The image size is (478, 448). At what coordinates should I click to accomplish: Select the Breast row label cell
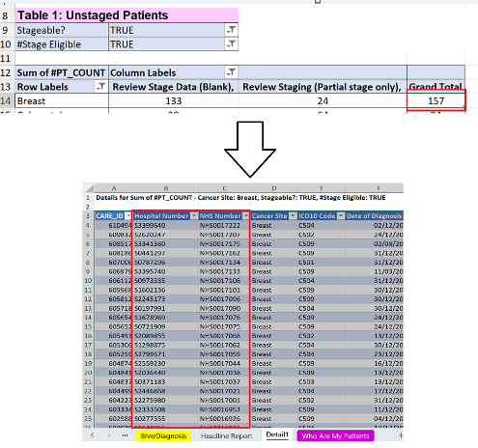coord(62,100)
